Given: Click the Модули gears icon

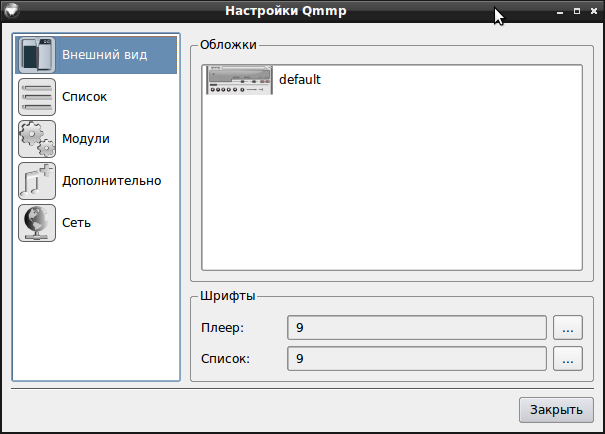Looking at the screenshot, I should pos(37,139).
